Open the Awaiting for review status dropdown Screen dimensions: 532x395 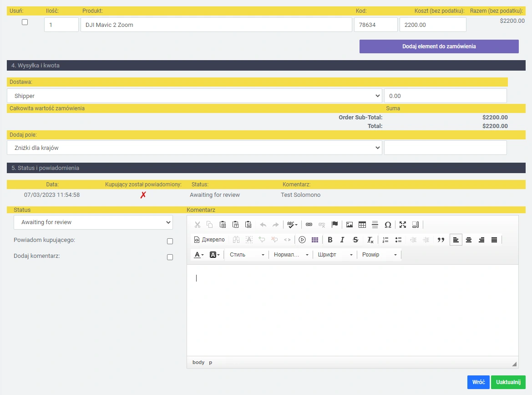click(x=93, y=222)
